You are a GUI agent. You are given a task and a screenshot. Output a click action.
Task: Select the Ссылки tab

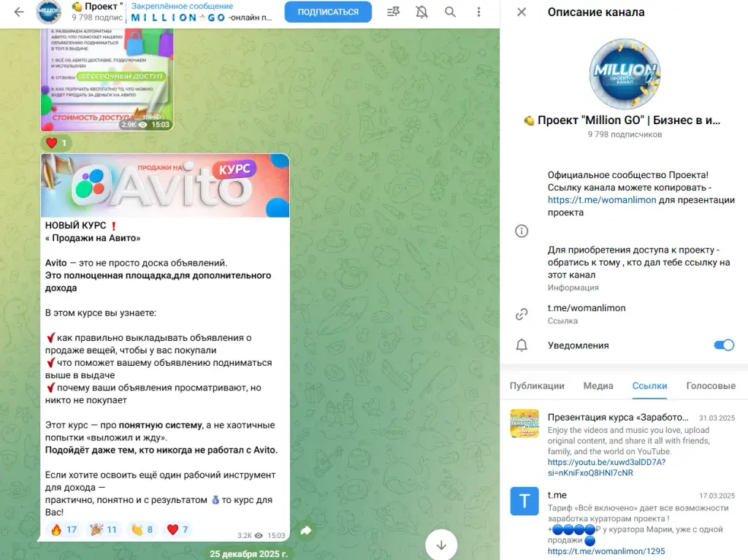[x=649, y=386]
